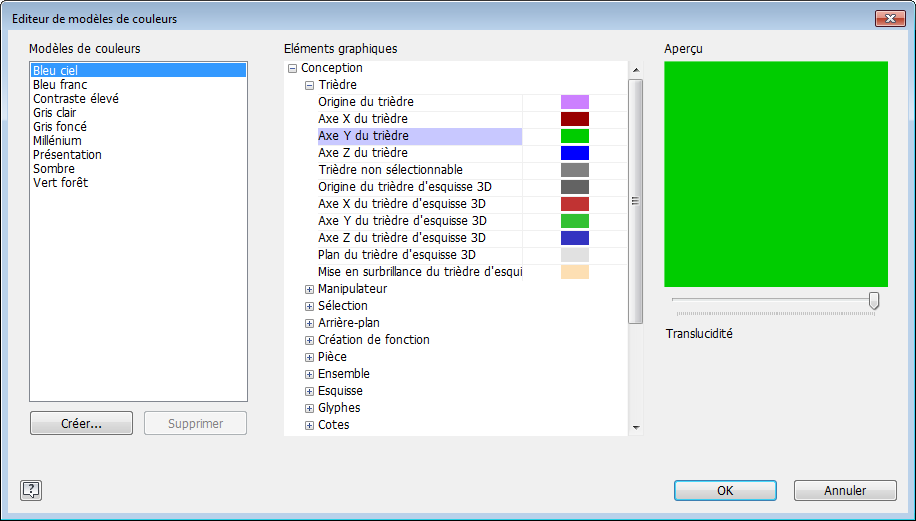Select the Vert forêt color model
This screenshot has height=521, width=916.
tap(138, 182)
